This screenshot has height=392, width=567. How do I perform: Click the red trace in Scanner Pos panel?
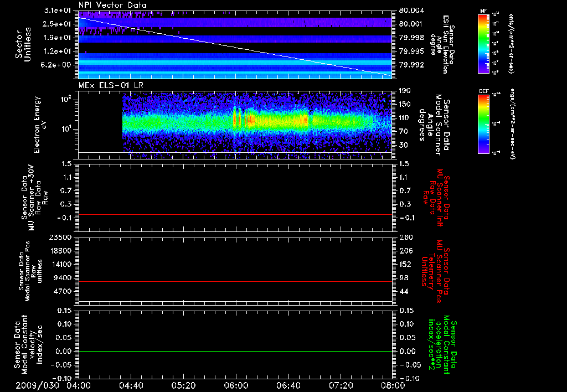pyautogui.click(x=235, y=281)
